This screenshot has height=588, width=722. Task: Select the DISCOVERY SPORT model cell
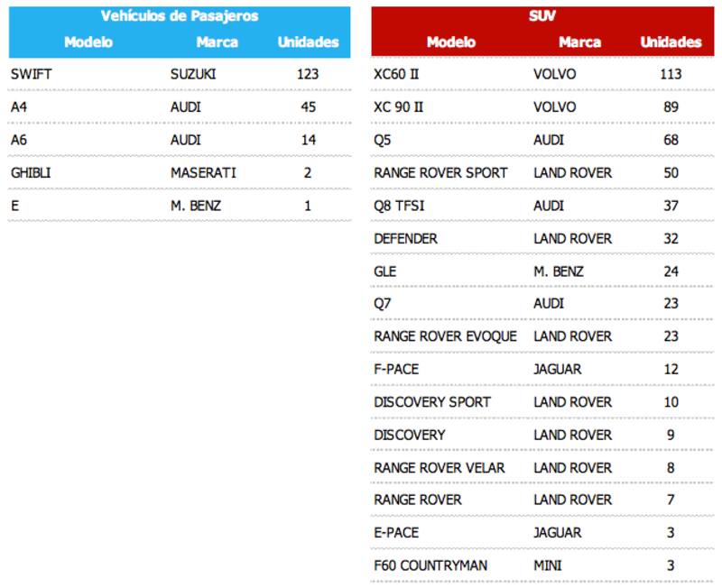pyautogui.click(x=432, y=402)
